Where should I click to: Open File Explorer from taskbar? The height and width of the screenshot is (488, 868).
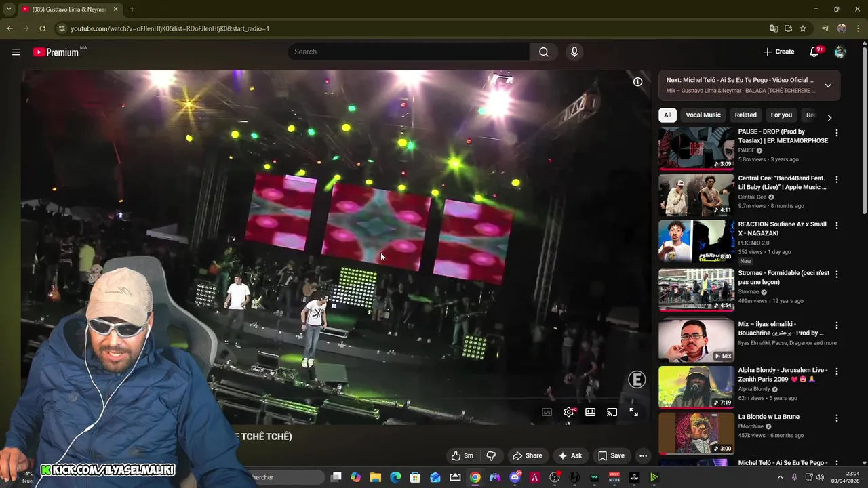[376, 477]
